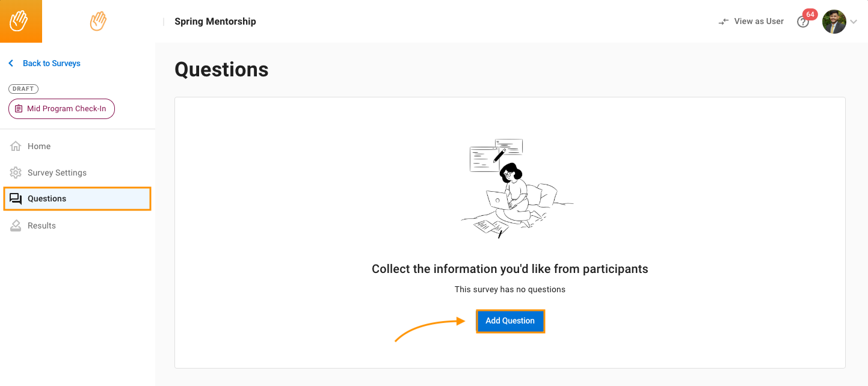Expand the profile menu chevron
The height and width of the screenshot is (386, 868).
tap(854, 22)
